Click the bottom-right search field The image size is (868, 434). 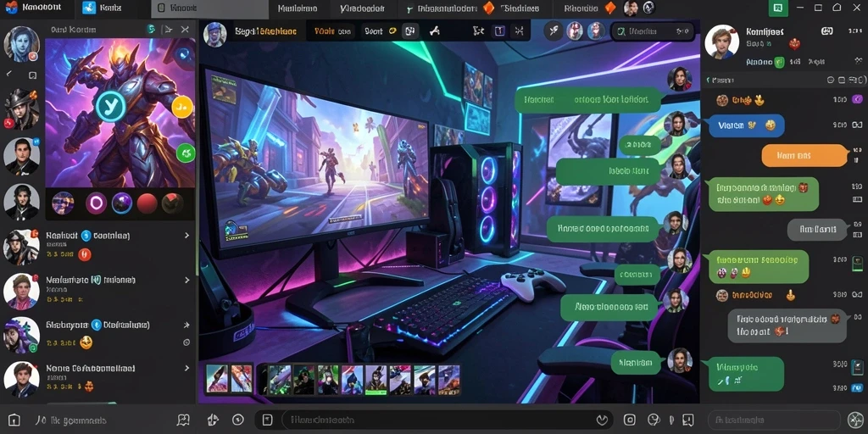tap(774, 420)
